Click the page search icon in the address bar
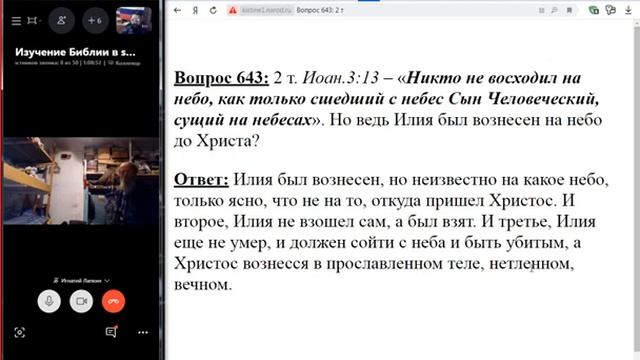This screenshot has width=640, height=360. [554, 10]
